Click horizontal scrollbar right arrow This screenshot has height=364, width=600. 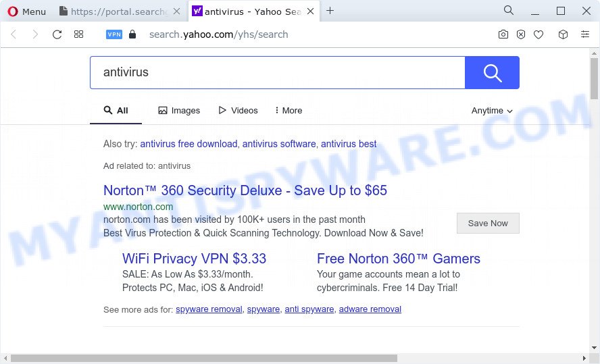[x=584, y=359]
